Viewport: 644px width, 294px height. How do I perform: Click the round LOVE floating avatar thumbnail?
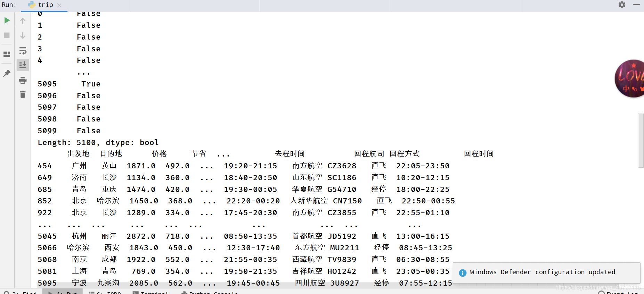coord(630,78)
